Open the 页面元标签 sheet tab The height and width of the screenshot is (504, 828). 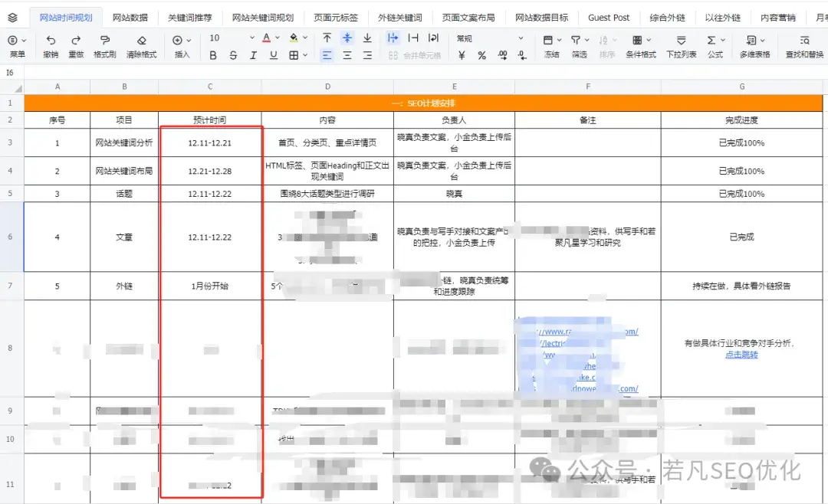(335, 18)
